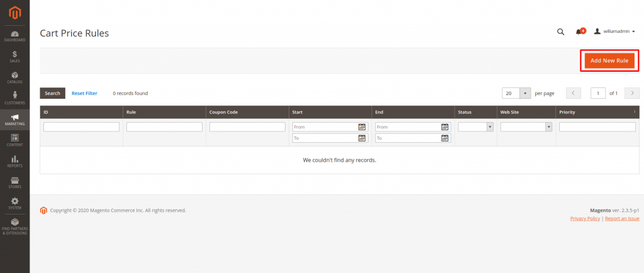Open the Catalog sidebar icon
Screen dimensions: 644x273
[x=14, y=77]
